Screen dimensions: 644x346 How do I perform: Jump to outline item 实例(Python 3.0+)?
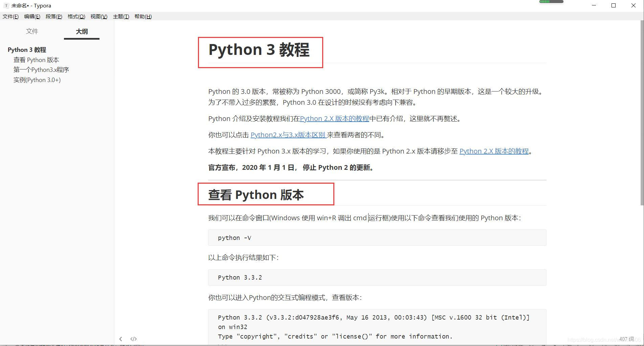pos(37,80)
